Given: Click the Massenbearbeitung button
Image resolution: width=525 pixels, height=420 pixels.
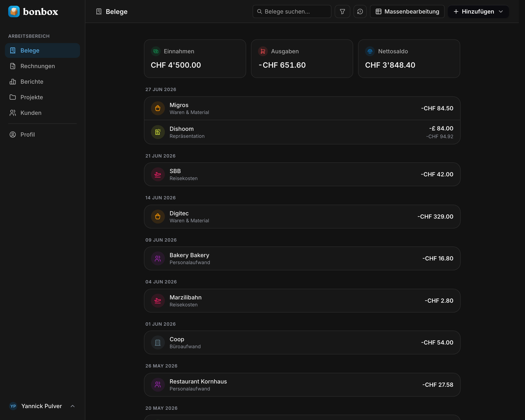Looking at the screenshot, I should click(407, 11).
